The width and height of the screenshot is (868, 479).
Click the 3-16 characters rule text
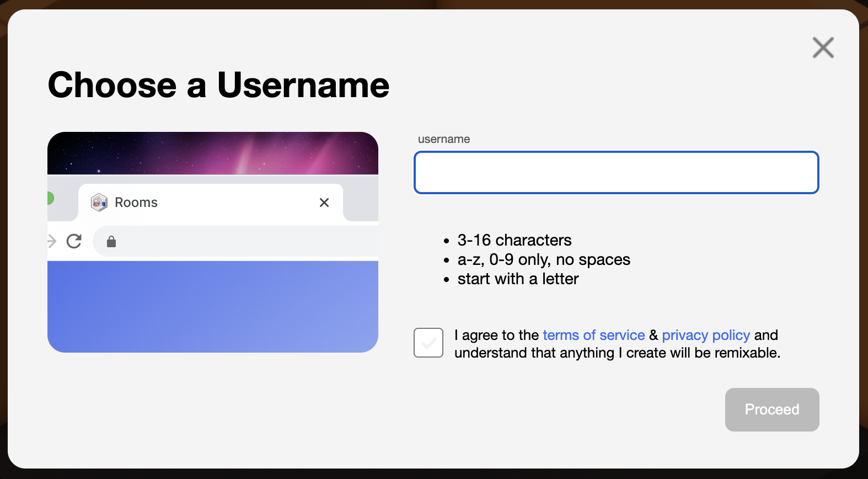pos(515,240)
